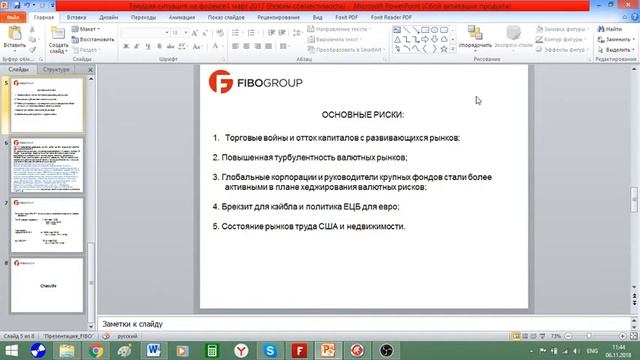Open Microsoft Word from the taskbar

153,350
